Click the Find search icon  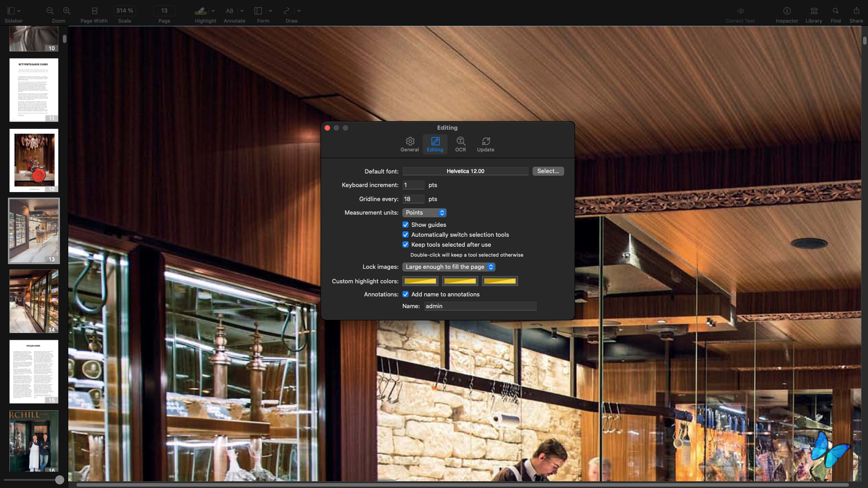click(x=835, y=11)
